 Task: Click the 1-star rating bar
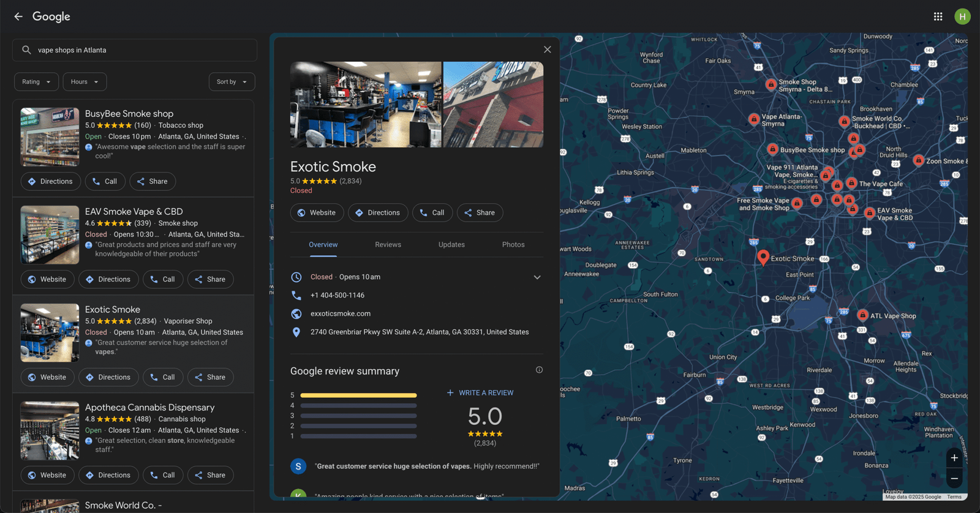358,436
